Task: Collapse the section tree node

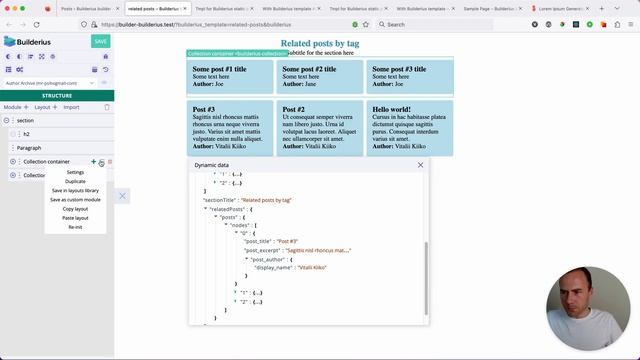Action: coord(7,120)
